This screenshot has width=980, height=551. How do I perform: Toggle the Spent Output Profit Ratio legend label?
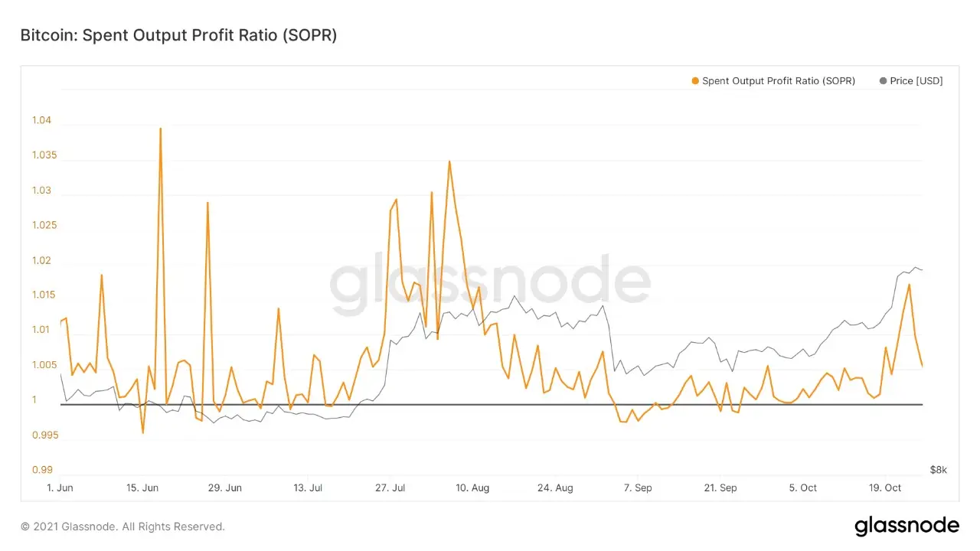pyautogui.click(x=778, y=81)
